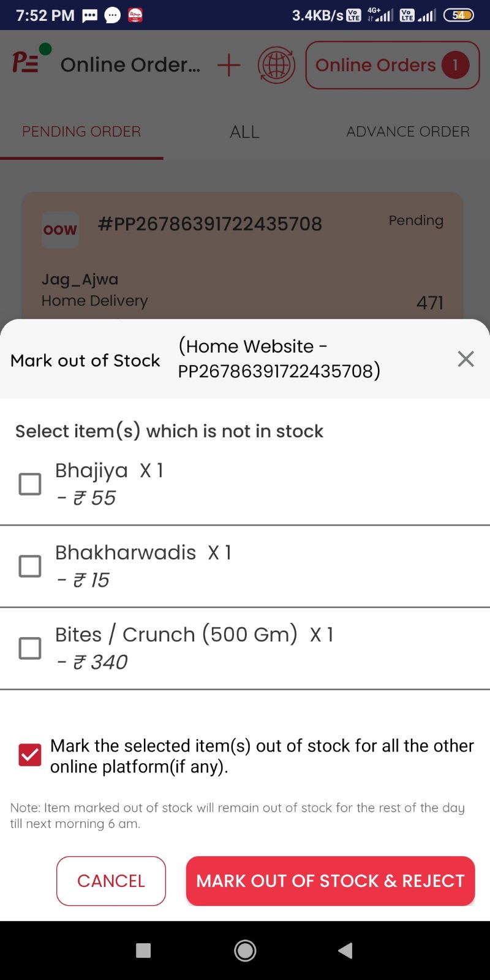This screenshot has height=980, width=490.
Task: Tap the CANCEL button
Action: point(111,881)
